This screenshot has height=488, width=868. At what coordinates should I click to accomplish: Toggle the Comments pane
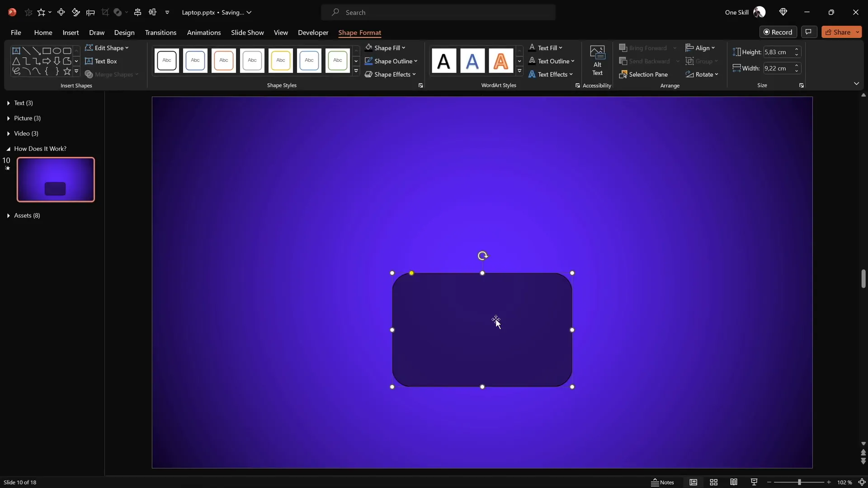coord(809,32)
